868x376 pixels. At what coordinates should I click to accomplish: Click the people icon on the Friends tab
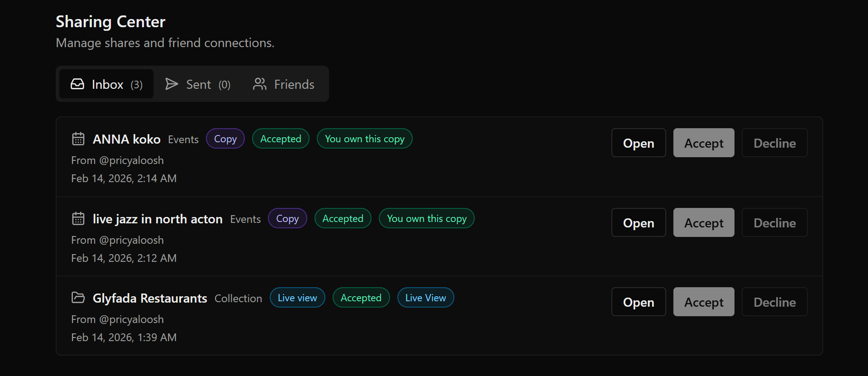[x=259, y=84]
